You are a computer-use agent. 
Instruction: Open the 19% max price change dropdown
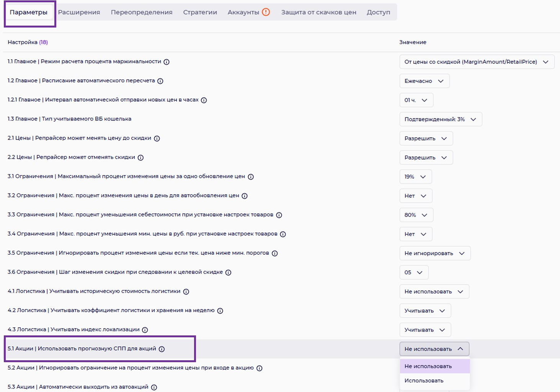point(415,177)
